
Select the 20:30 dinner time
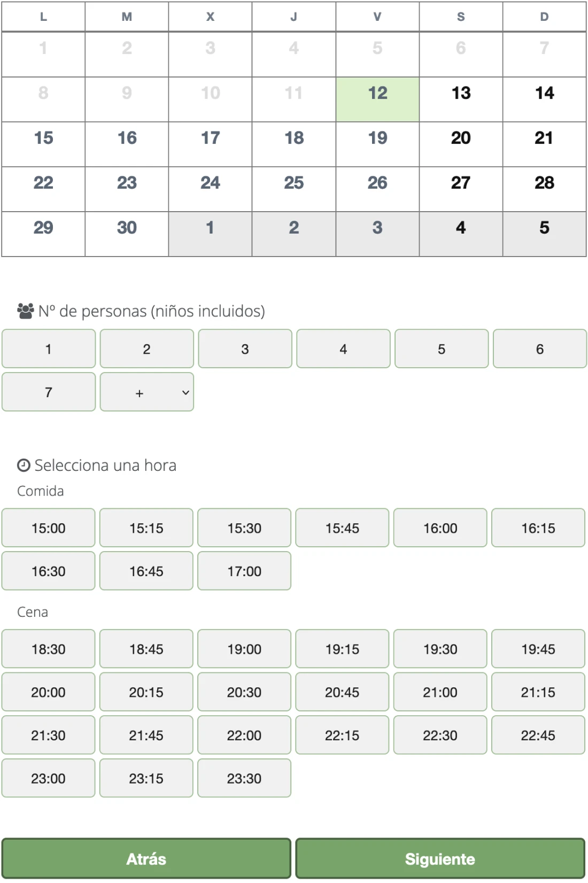(244, 692)
